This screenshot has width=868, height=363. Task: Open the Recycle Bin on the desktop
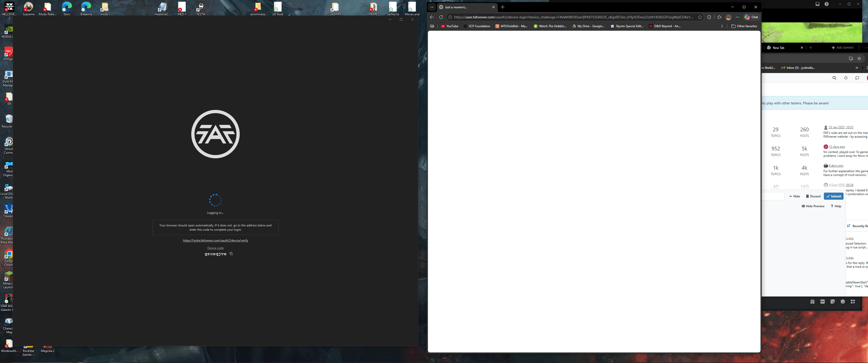point(8,121)
